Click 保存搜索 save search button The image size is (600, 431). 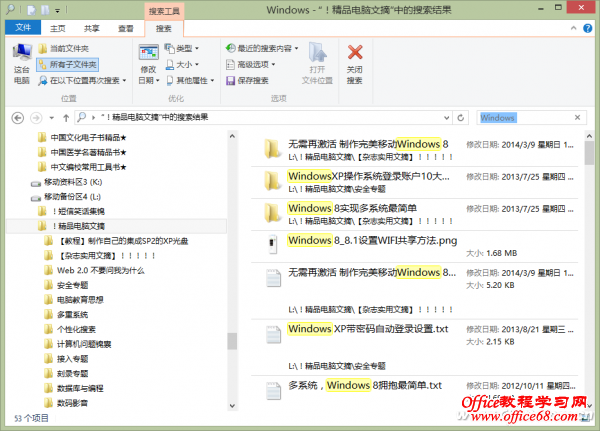pyautogui.click(x=248, y=80)
